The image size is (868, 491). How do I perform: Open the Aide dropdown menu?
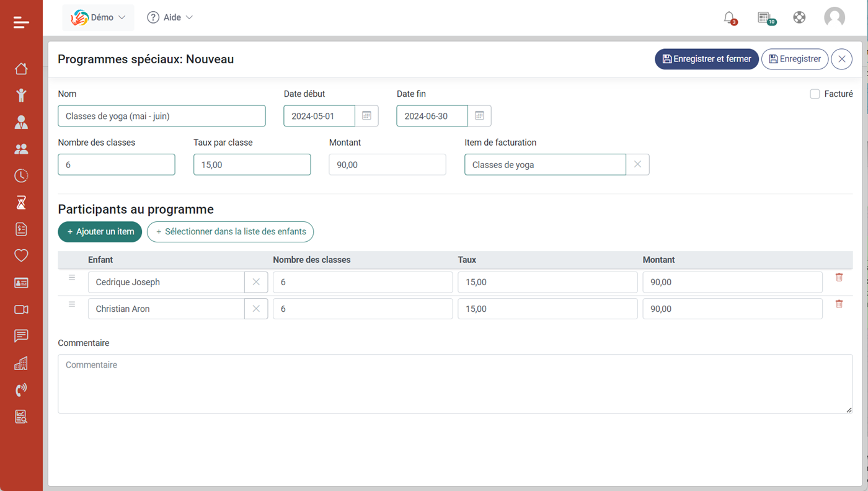click(x=170, y=17)
